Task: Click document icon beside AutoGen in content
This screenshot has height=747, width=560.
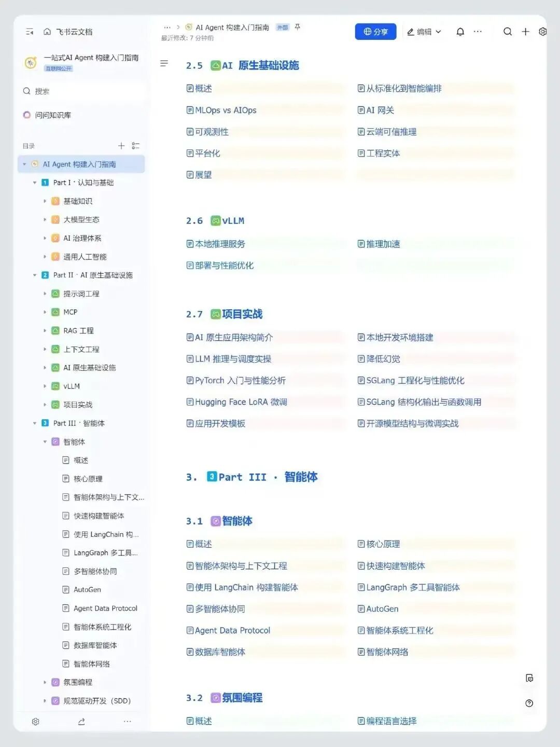Action: tap(361, 608)
